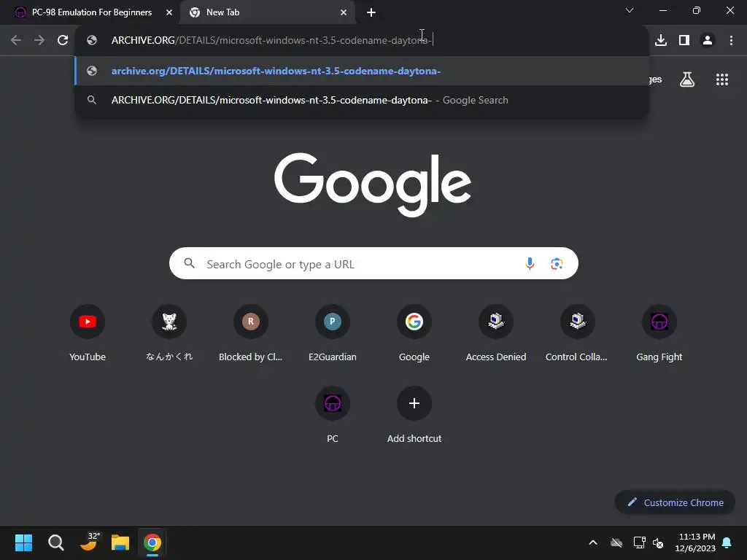Click the OneDrive cloud tray icon

(616, 542)
